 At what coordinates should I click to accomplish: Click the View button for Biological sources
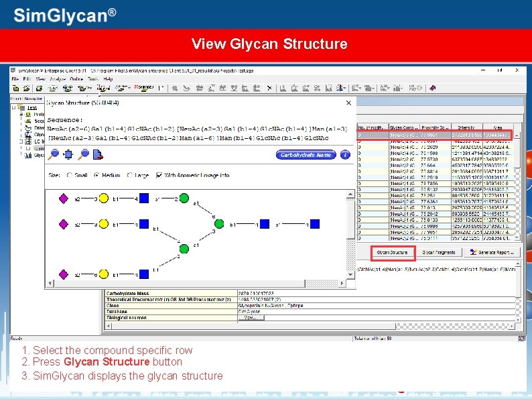(x=250, y=317)
